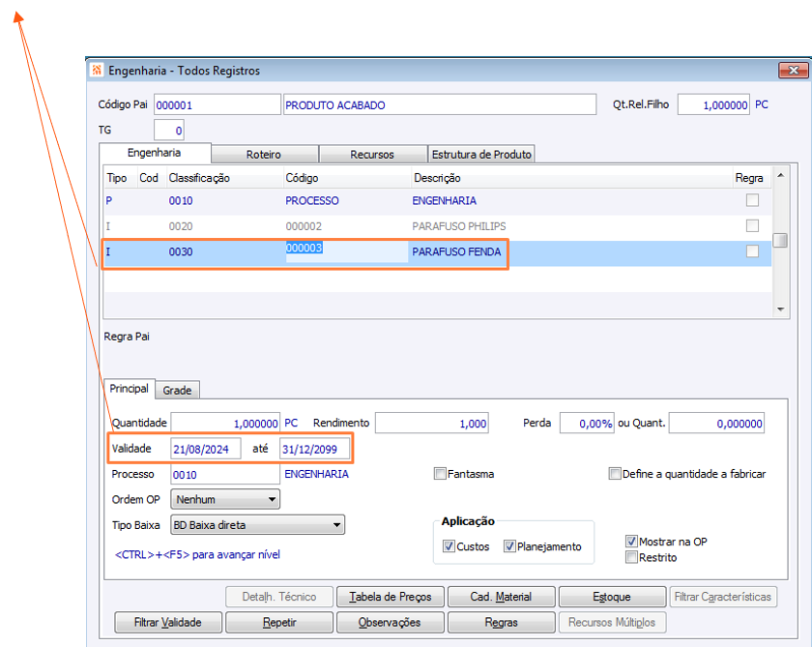Toggle the Mostrar na OP checkbox
This screenshot has width=812, height=647.
631,542
